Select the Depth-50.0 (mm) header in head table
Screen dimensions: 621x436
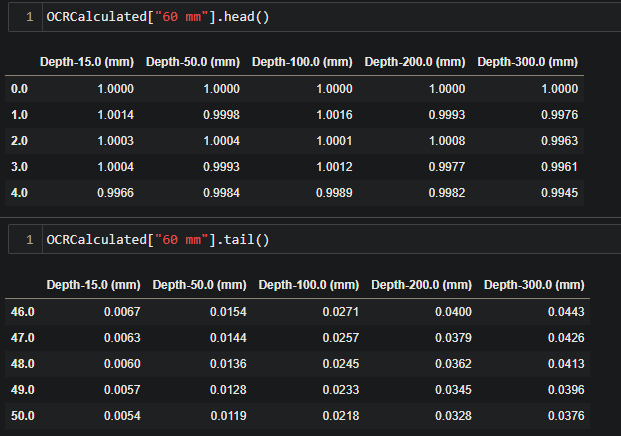click(x=193, y=62)
